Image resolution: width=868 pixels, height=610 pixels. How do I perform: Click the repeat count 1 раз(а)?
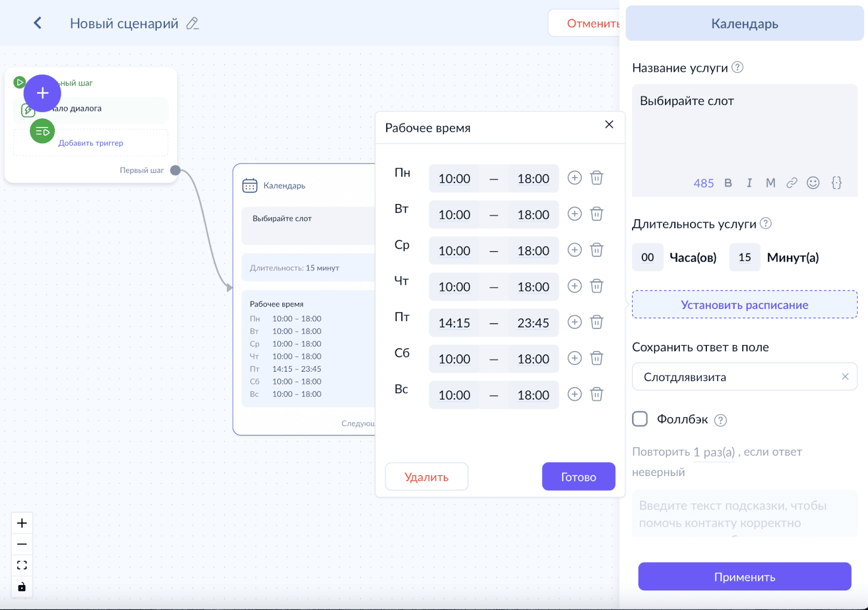coord(714,452)
